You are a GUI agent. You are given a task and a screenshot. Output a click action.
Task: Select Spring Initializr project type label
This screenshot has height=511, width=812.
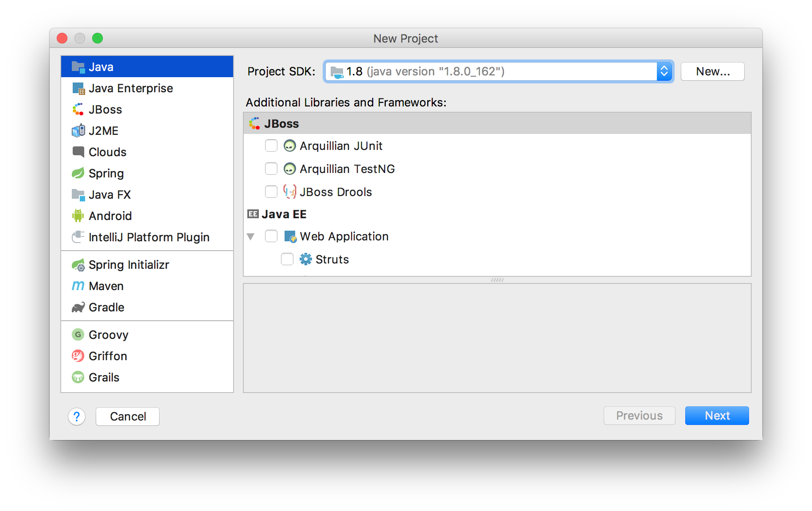(129, 265)
